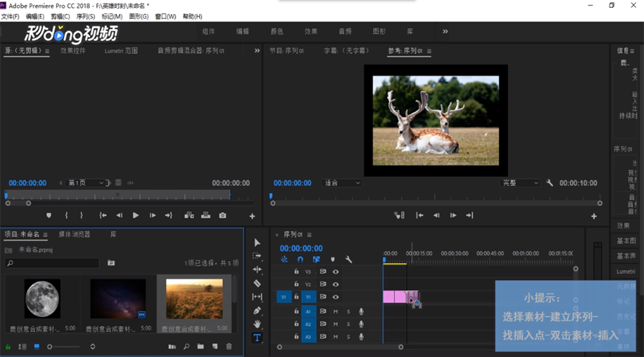Select the Track Select Forward tool
This screenshot has height=357, width=644.
pos(257,255)
